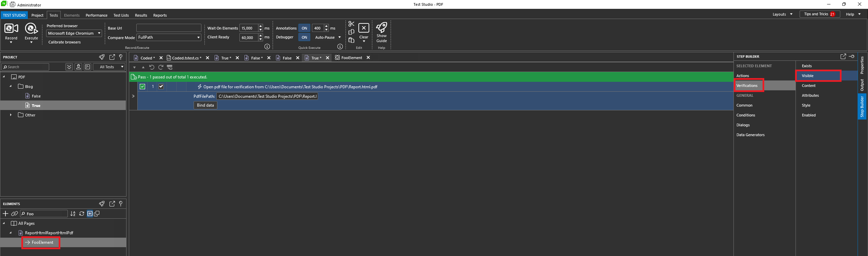Image resolution: width=868 pixels, height=256 pixels.
Task: Pin the Project panel
Action: (121, 57)
